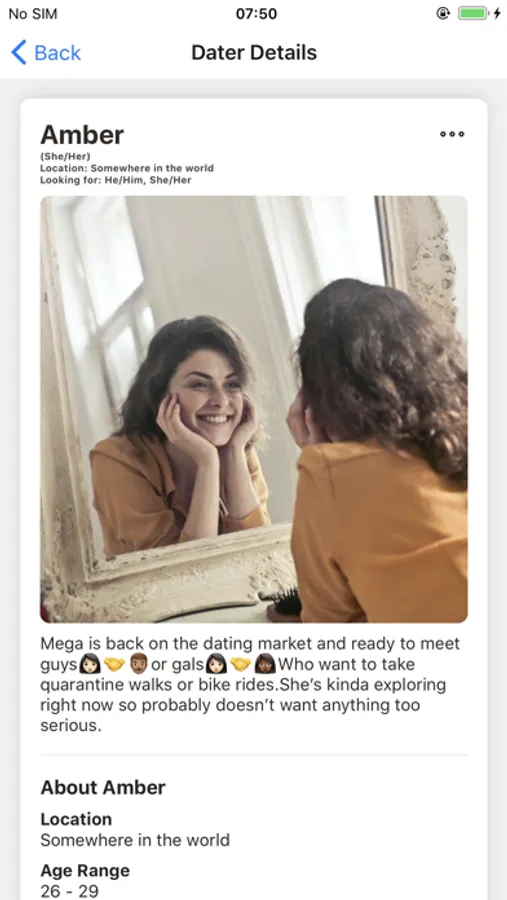
Task: Open Amber's mirror profile photo
Action: (254, 409)
